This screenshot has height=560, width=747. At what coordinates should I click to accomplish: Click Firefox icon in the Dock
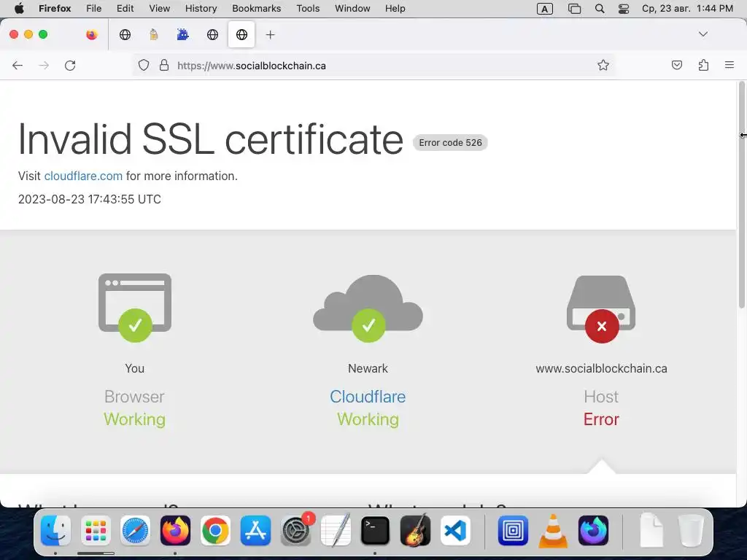[175, 531]
